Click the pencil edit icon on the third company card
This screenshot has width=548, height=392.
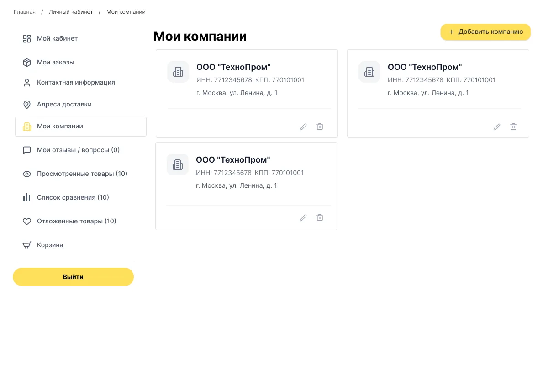[x=303, y=218]
